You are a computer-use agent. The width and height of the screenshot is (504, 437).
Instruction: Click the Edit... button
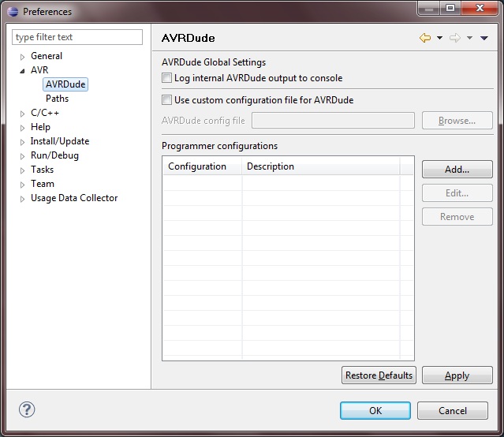(457, 193)
